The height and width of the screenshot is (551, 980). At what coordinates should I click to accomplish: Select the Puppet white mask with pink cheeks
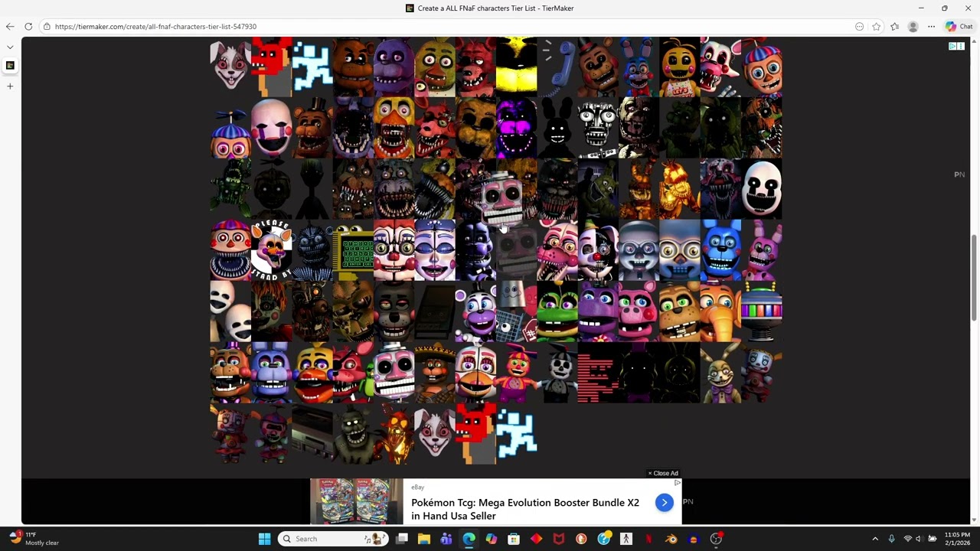[271, 128]
